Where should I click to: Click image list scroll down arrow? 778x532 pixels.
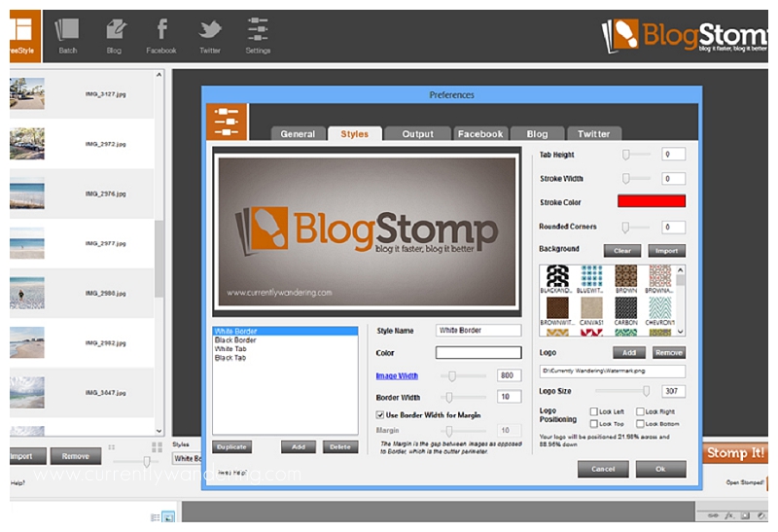coord(159,431)
